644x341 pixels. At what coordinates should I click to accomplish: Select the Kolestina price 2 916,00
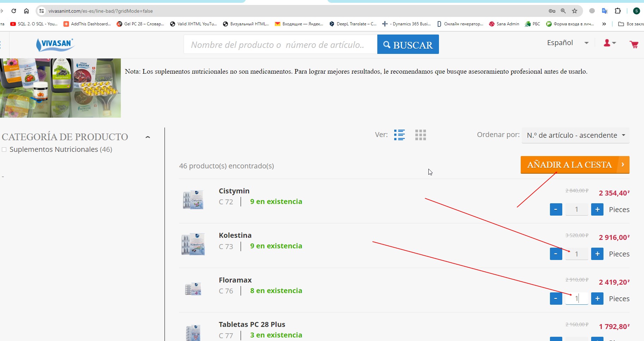point(614,237)
